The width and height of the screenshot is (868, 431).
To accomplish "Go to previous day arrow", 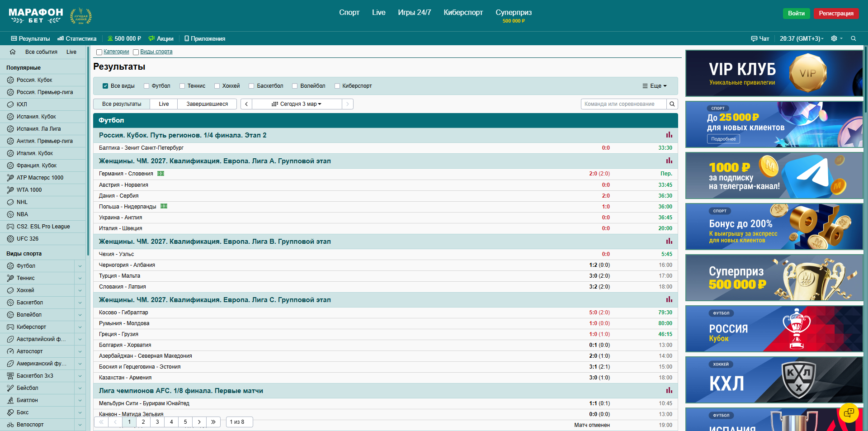I will click(246, 104).
